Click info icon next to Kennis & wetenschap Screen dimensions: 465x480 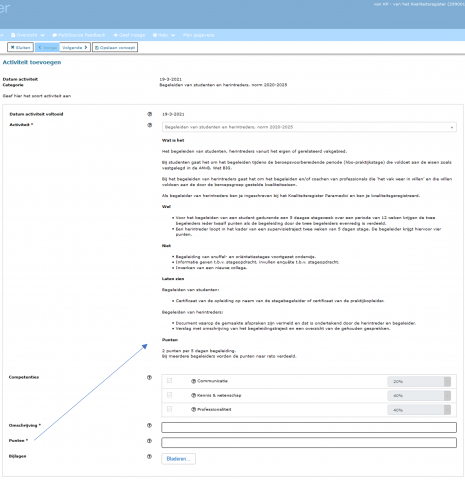(193, 395)
